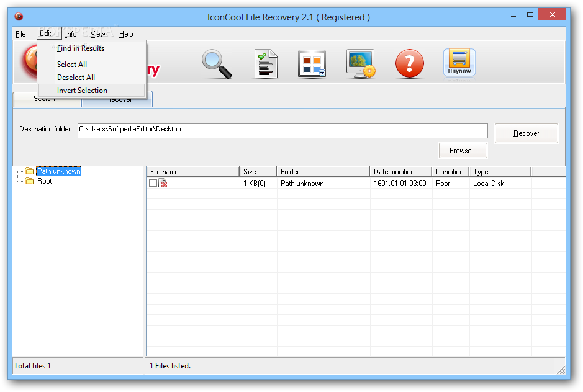Viewport: 583px width, 392px height.
Task: Sort by Date modified column header
Action: (401, 172)
